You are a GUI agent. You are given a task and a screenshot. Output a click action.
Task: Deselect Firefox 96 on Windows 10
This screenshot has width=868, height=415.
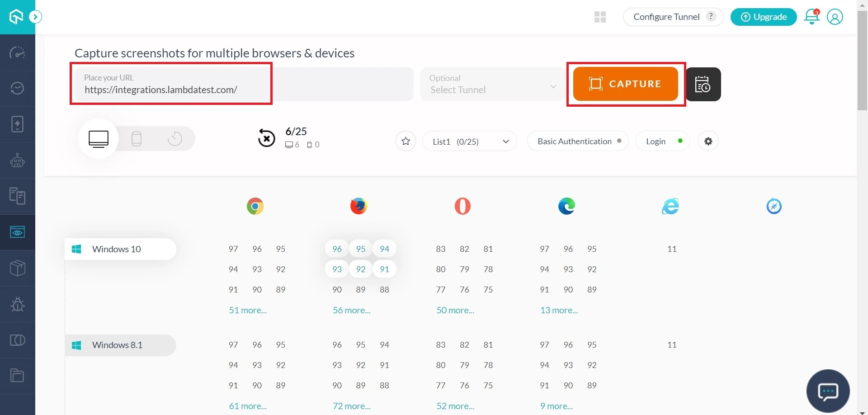[x=337, y=249]
